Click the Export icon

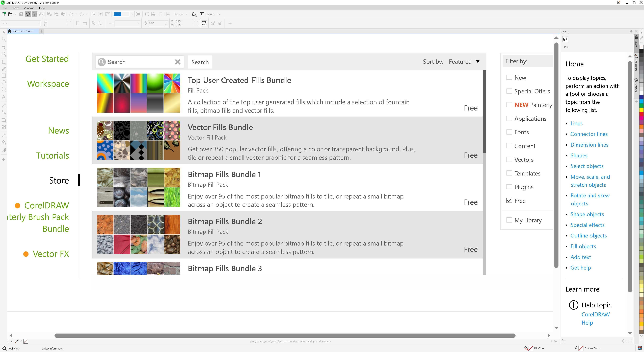point(101,14)
